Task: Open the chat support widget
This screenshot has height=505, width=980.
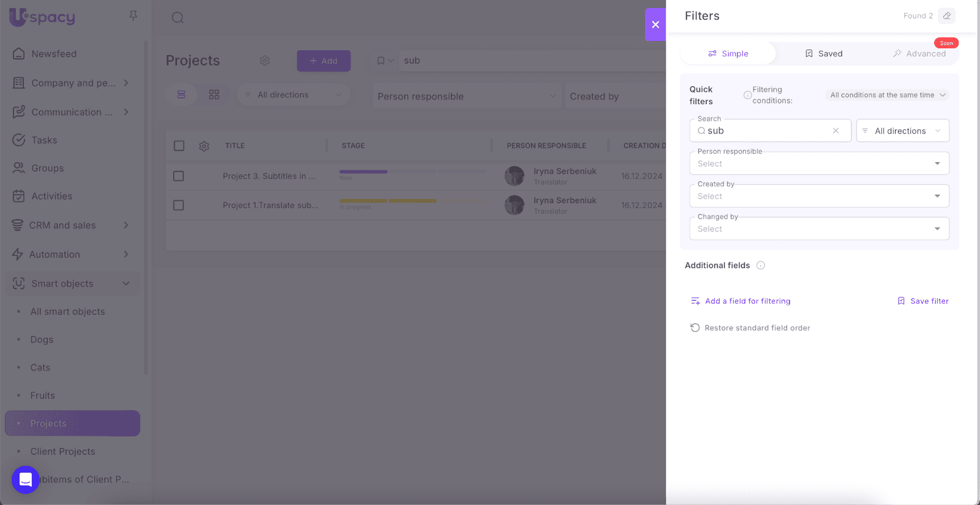Action: (x=25, y=479)
